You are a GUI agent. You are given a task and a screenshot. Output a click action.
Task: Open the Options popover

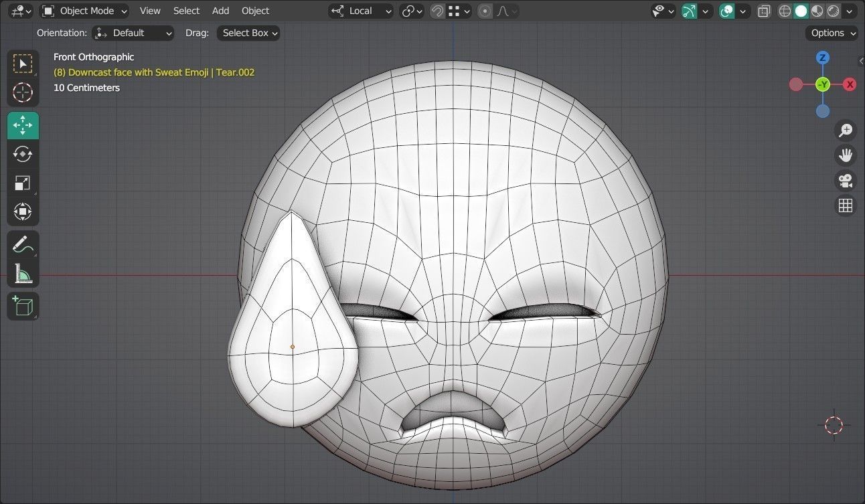pos(832,33)
